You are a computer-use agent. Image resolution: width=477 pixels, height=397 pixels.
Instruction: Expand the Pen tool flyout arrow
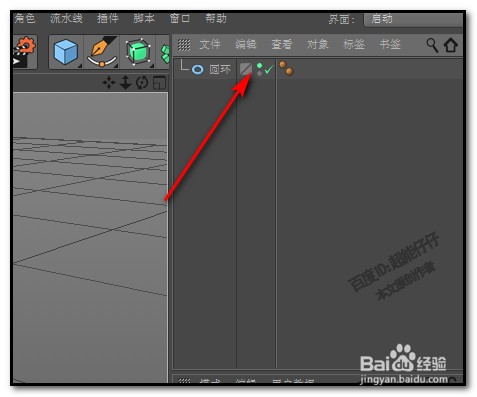[x=116, y=66]
